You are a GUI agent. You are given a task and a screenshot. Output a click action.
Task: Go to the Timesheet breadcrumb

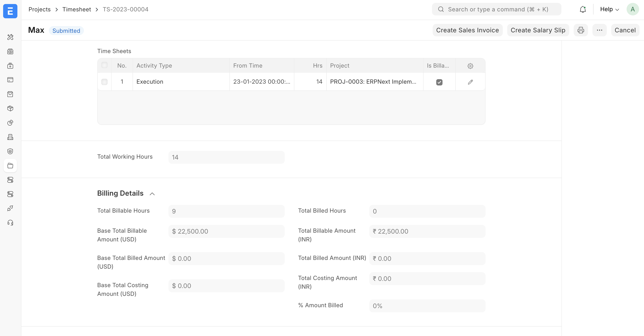pos(77,9)
